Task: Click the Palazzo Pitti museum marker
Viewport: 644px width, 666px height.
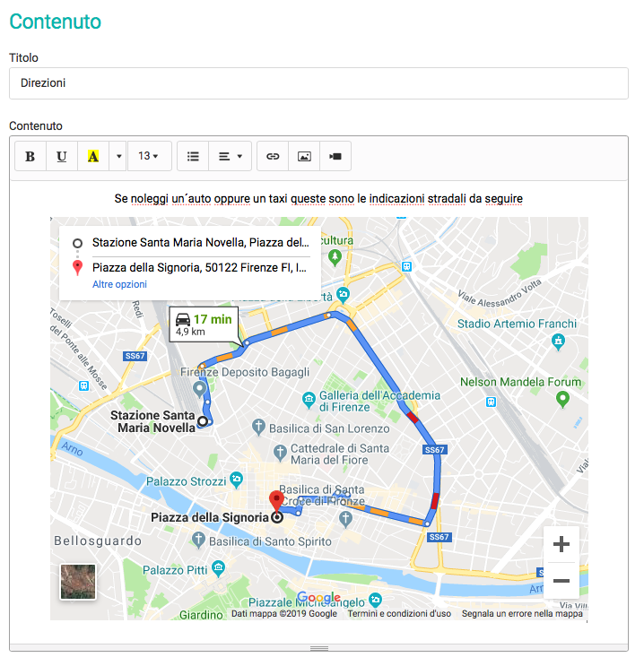Action: (x=218, y=568)
